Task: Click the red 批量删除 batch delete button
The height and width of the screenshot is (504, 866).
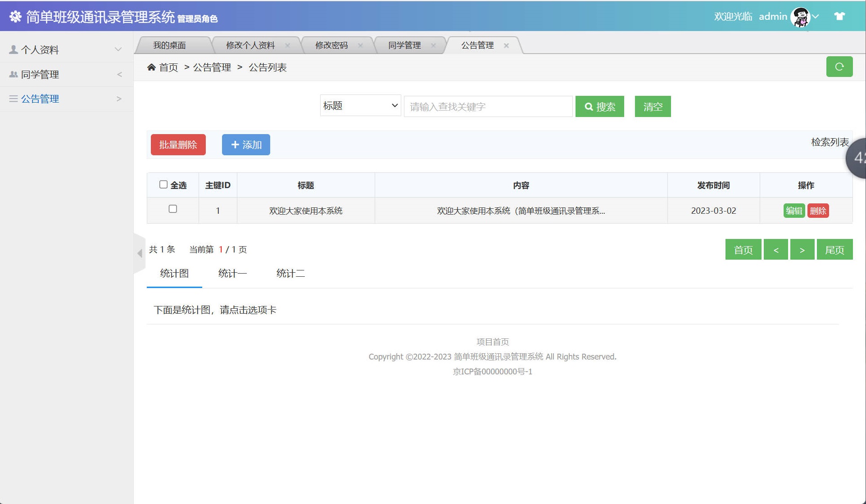Action: coord(178,144)
